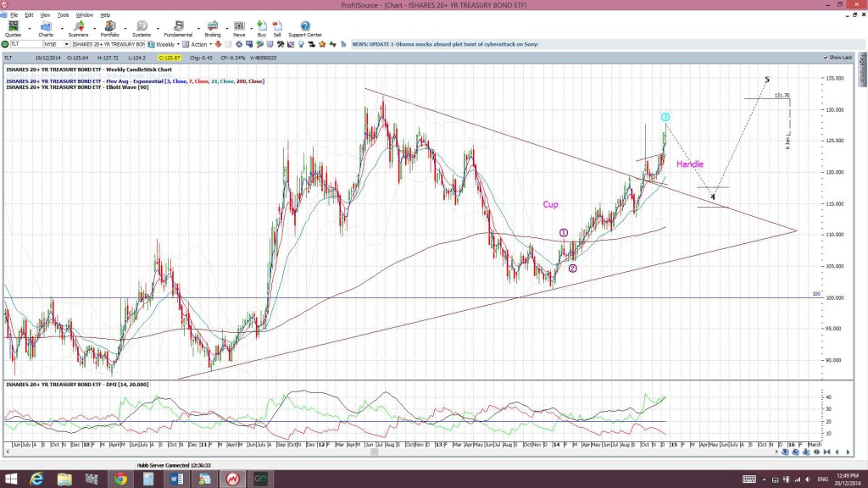The height and width of the screenshot is (488, 868).
Task: Open the Edit menu
Action: point(29,15)
